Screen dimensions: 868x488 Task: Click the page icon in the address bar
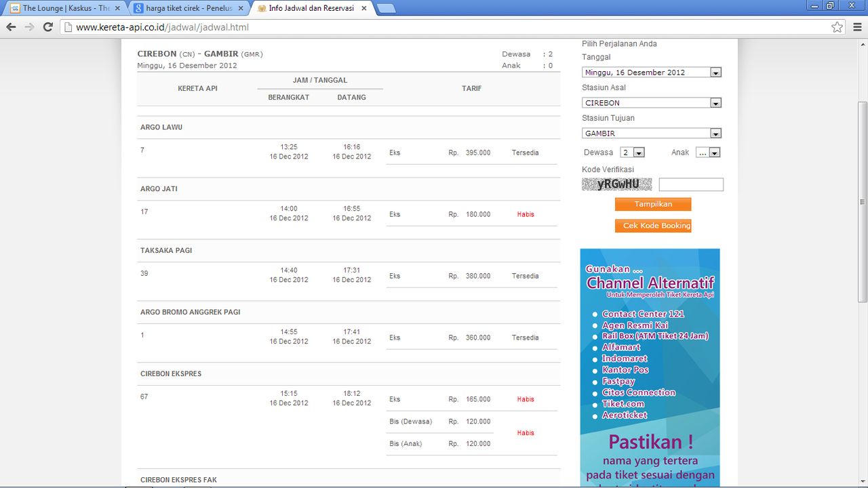(67, 28)
